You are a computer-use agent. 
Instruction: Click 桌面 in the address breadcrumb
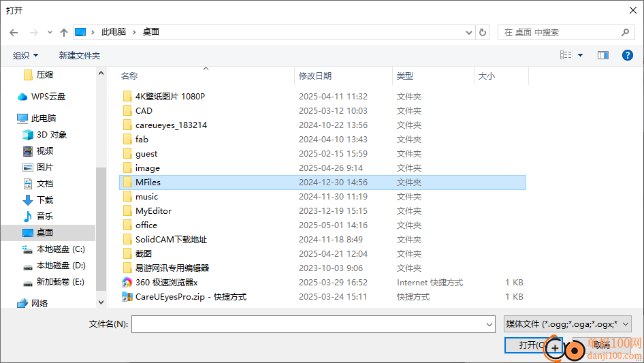tap(150, 32)
